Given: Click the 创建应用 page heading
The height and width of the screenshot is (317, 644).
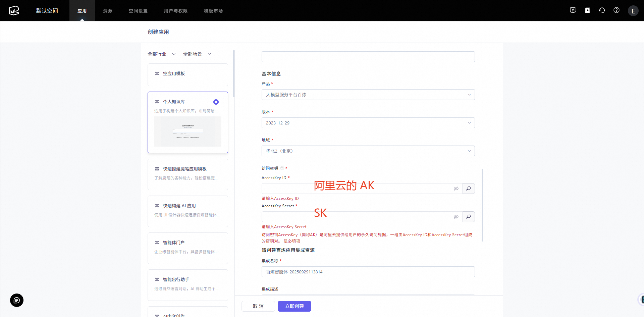Looking at the screenshot, I should point(158,32).
